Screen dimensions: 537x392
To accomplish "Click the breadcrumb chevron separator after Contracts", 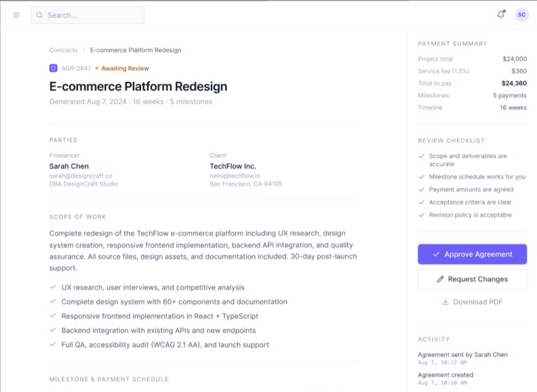I will tap(84, 50).
